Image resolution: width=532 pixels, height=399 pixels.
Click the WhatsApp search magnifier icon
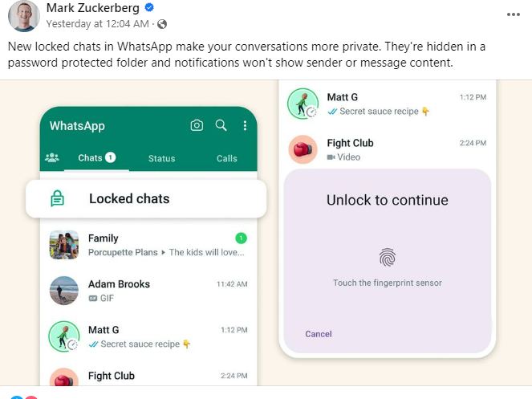point(221,125)
